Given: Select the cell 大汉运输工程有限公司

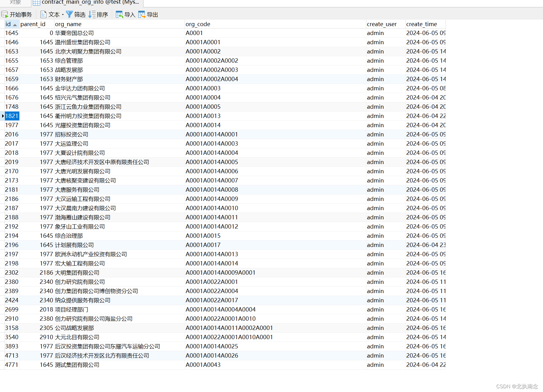Looking at the screenshot, I should (119, 199).
